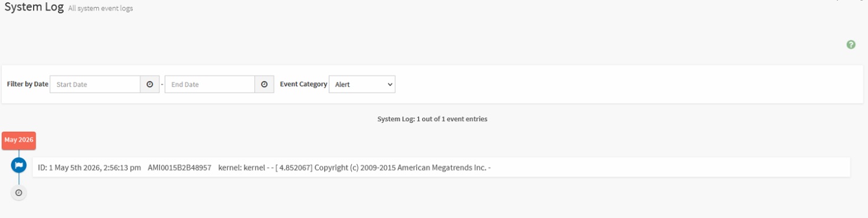Click the Filter by Date label
The width and height of the screenshot is (868, 218).
coord(28,84)
